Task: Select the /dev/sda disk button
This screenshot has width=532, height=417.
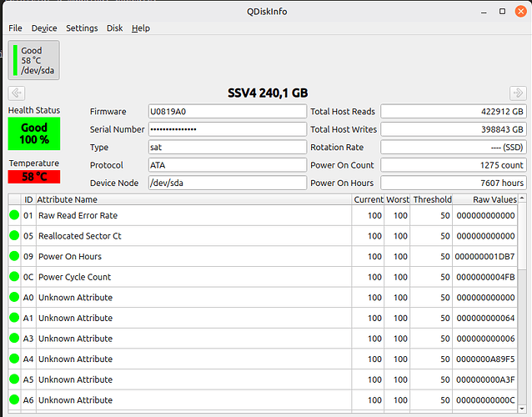Action: click(x=34, y=60)
